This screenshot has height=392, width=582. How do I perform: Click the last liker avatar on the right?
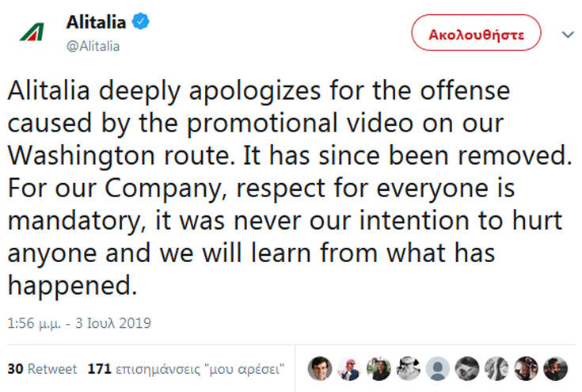click(x=555, y=368)
